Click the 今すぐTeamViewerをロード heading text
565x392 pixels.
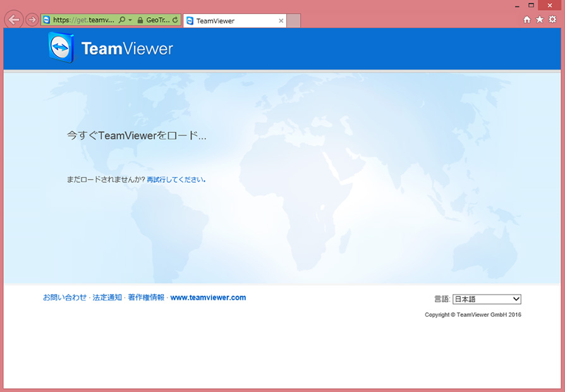pyautogui.click(x=137, y=135)
